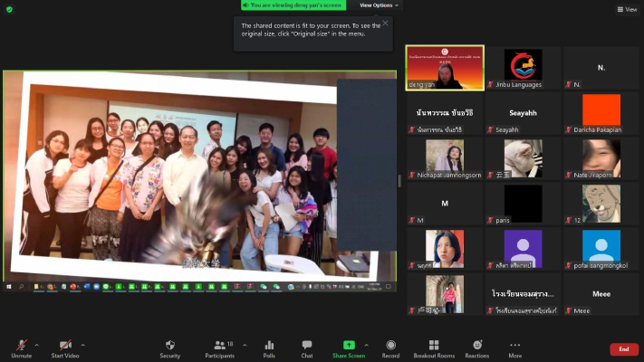
Task: Dismiss the shared content size tooltip
Action: click(385, 24)
